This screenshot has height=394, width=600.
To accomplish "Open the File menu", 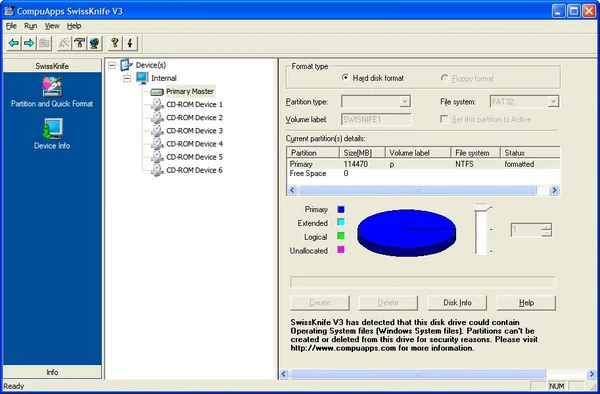I will [11, 26].
